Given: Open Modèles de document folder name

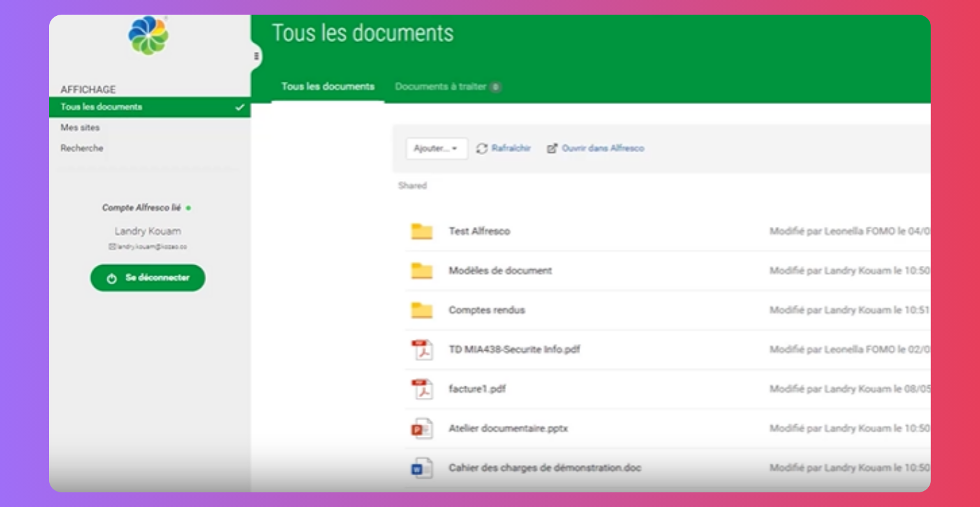Looking at the screenshot, I should pos(500,271).
